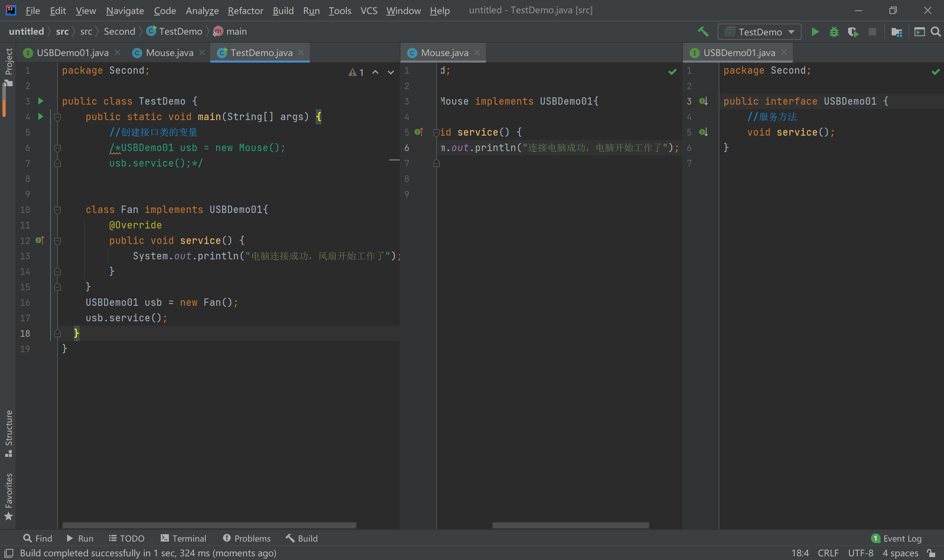Open the Terminal tool window
944x560 pixels.
[x=184, y=538]
